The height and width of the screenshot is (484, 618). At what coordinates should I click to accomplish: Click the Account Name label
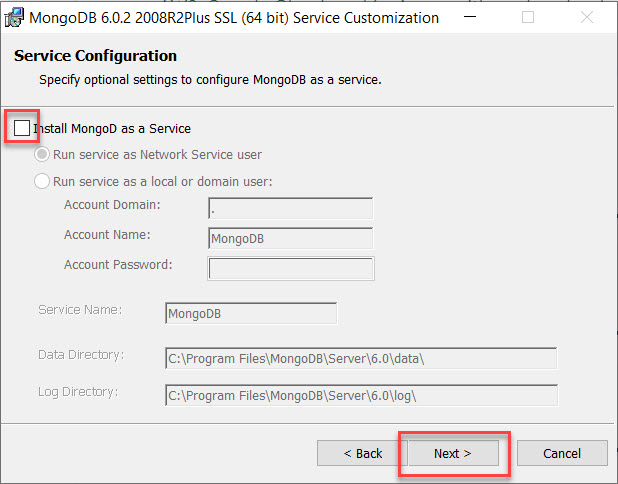[x=107, y=235]
